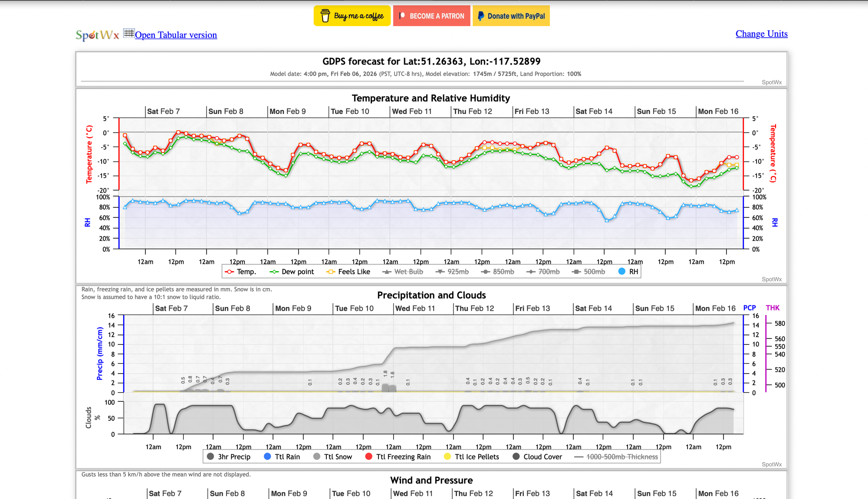Toggle the red Ttl Freezing Rain marker
Image resolution: width=868 pixels, height=499 pixels.
tap(369, 456)
